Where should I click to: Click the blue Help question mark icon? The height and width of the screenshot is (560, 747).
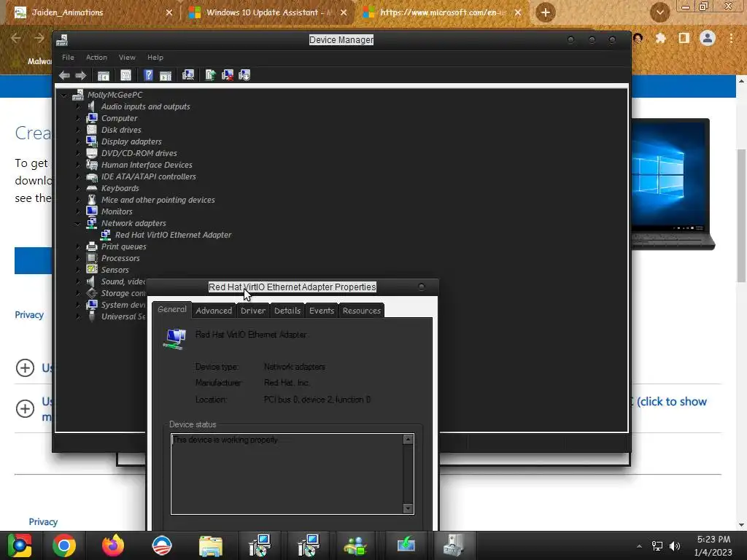148,75
